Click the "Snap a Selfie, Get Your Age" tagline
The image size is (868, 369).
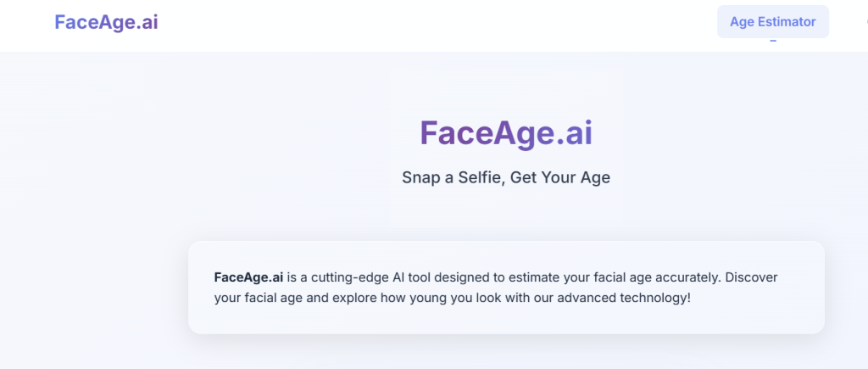pyautogui.click(x=506, y=178)
